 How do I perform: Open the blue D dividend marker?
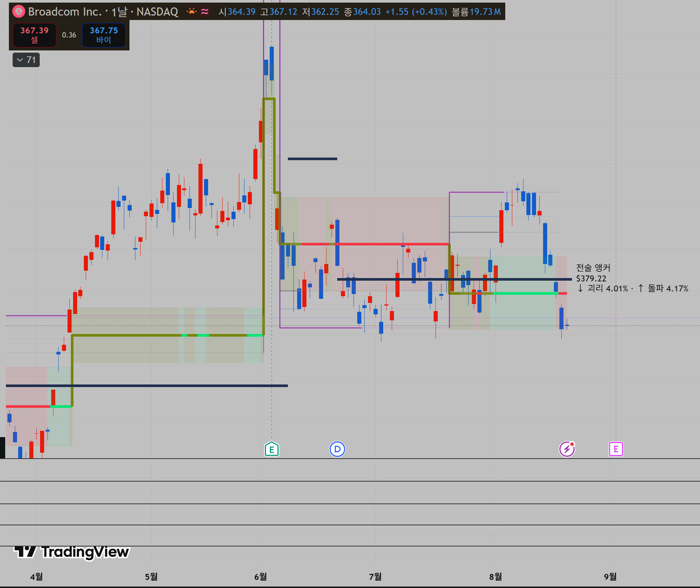coord(337,449)
